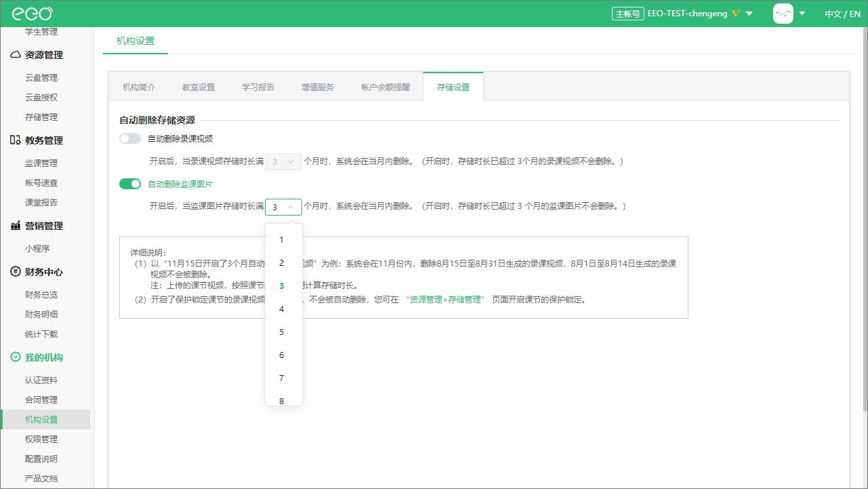Open 财务总览 in sidebar
Viewport: 868px width, 489px height.
[41, 295]
